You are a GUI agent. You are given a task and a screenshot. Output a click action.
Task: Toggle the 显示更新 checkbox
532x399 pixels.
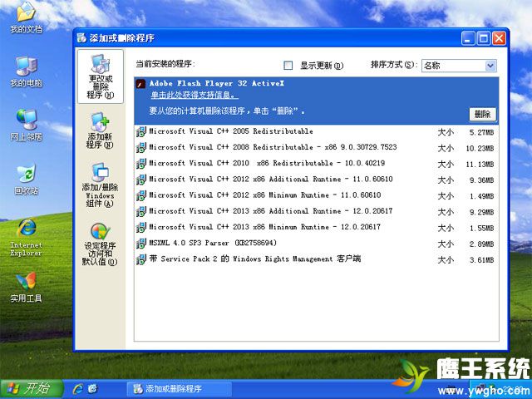pos(288,65)
